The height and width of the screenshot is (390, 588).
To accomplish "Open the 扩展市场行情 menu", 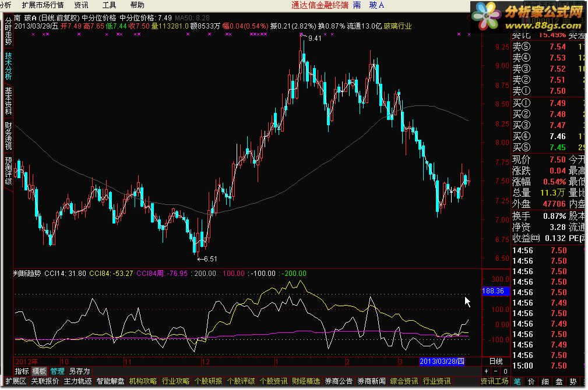I will pyautogui.click(x=43, y=5).
